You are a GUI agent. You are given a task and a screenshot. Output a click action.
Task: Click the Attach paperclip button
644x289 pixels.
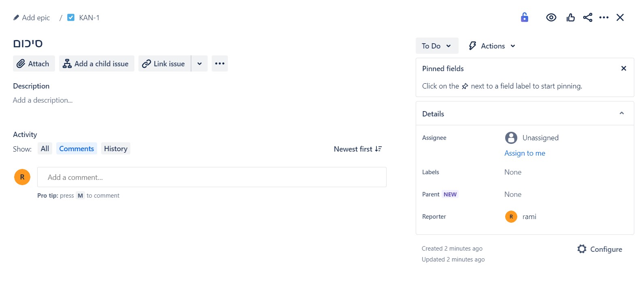point(34,64)
